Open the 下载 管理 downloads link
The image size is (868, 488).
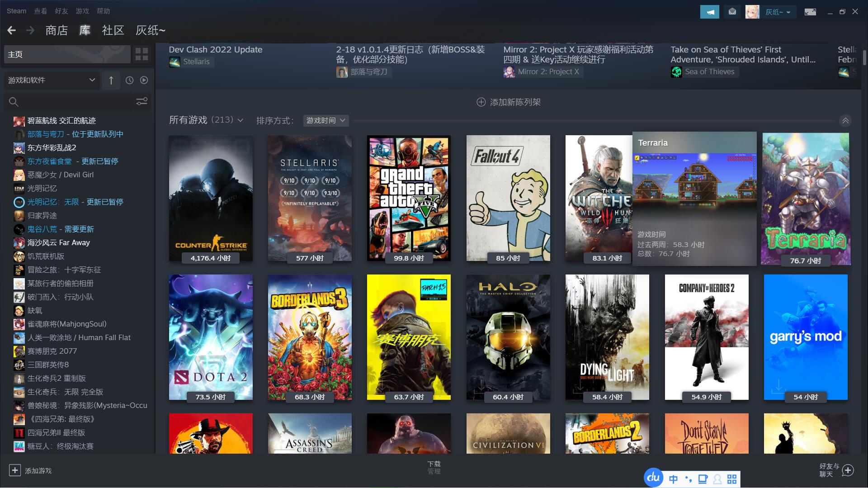[x=434, y=468]
